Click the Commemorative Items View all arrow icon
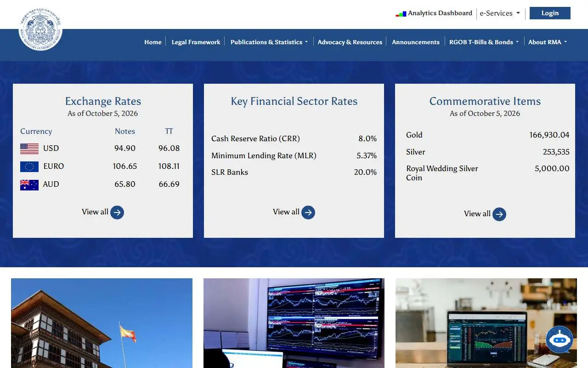 pos(499,214)
